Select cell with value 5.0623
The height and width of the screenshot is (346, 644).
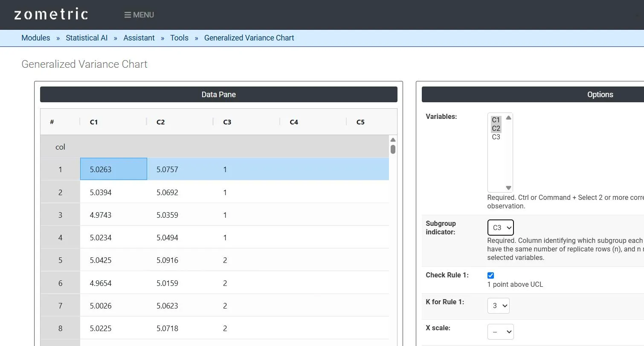coord(180,306)
